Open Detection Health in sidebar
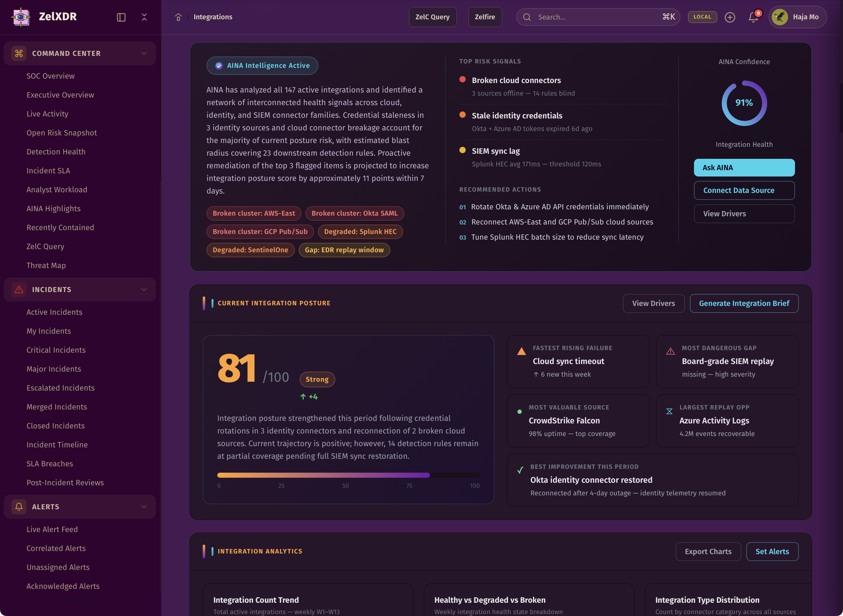 tap(56, 152)
